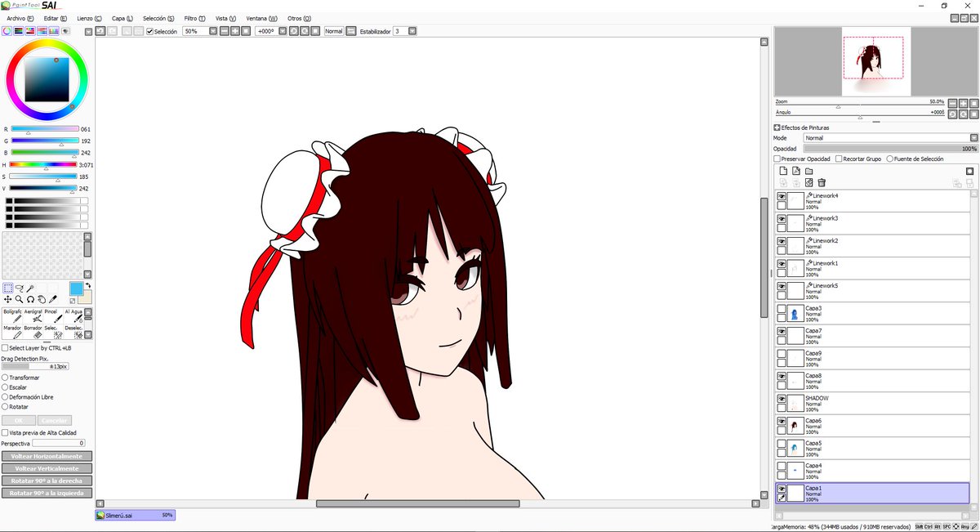
Task: Click the foreground blue color swatch
Action: 76,288
